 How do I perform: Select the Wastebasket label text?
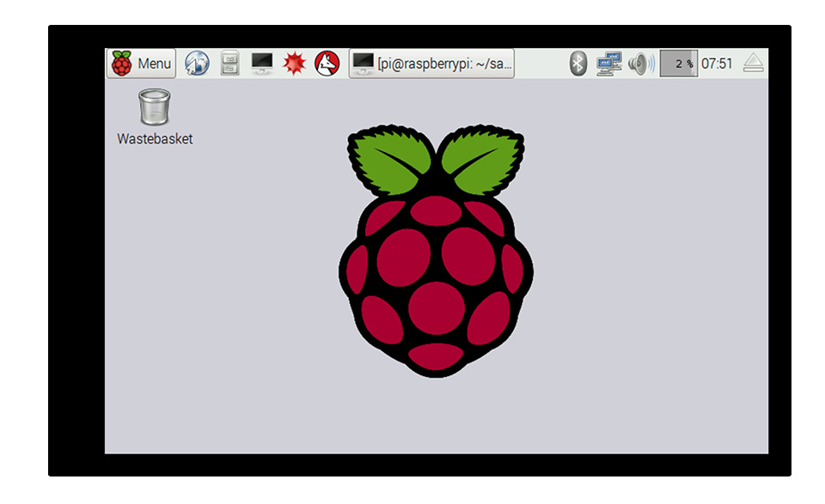click(x=155, y=139)
